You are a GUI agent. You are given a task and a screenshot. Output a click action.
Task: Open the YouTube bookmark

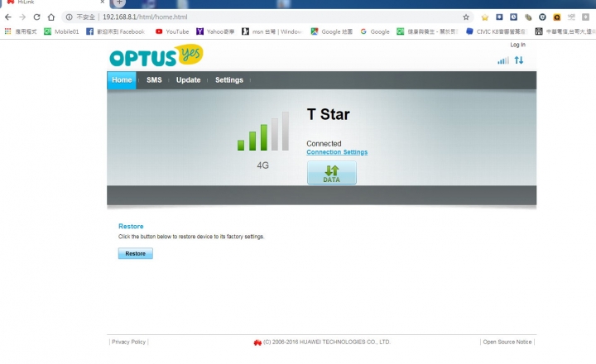point(172,31)
